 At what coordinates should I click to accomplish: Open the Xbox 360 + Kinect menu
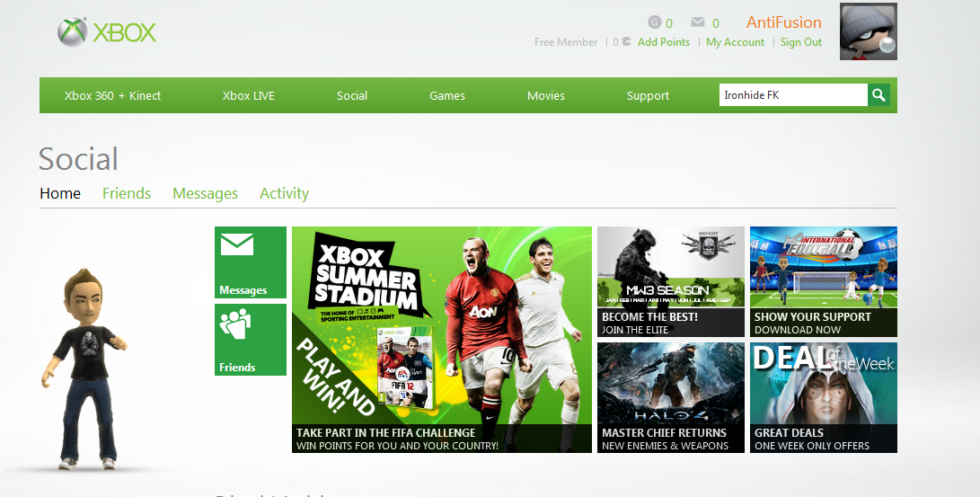point(112,95)
